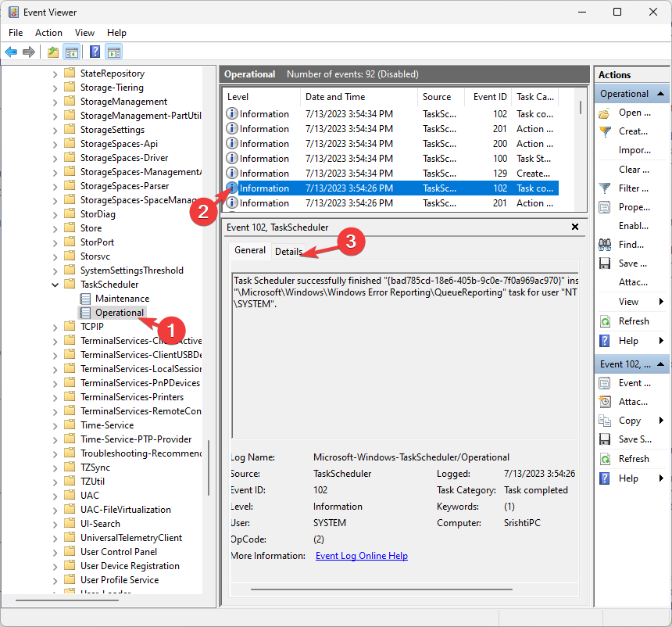This screenshot has width=672, height=627.
Task: Collapse the TaskScheduler tree node
Action: coord(53,284)
